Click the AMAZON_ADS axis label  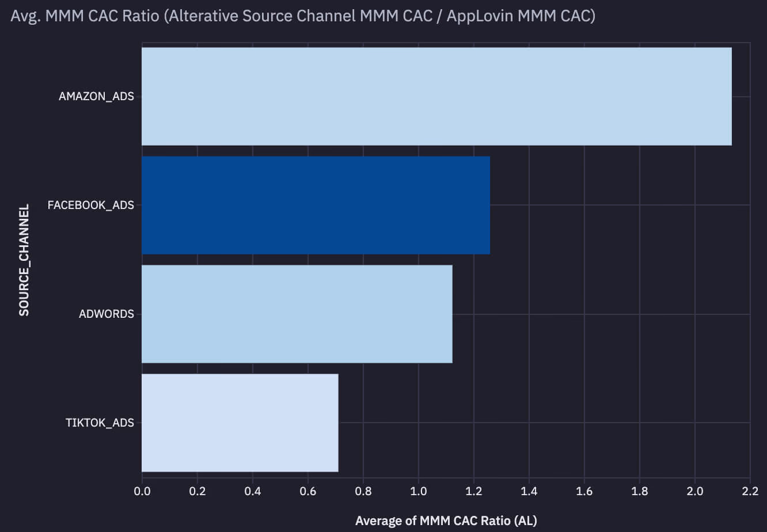tap(97, 96)
